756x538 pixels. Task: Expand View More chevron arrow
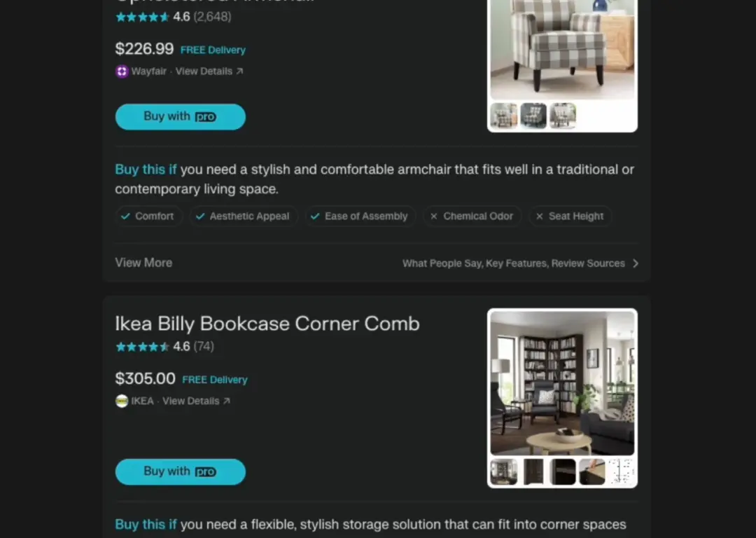pyautogui.click(x=636, y=263)
